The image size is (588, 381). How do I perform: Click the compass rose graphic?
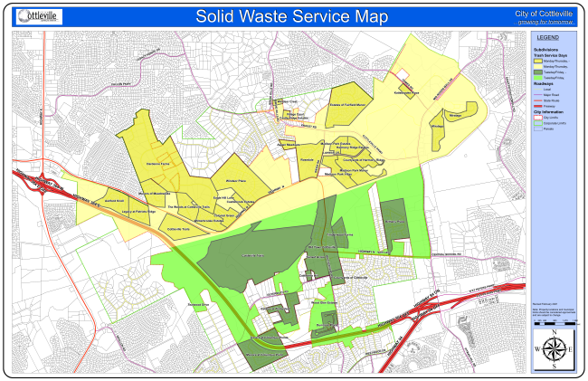coord(554,349)
